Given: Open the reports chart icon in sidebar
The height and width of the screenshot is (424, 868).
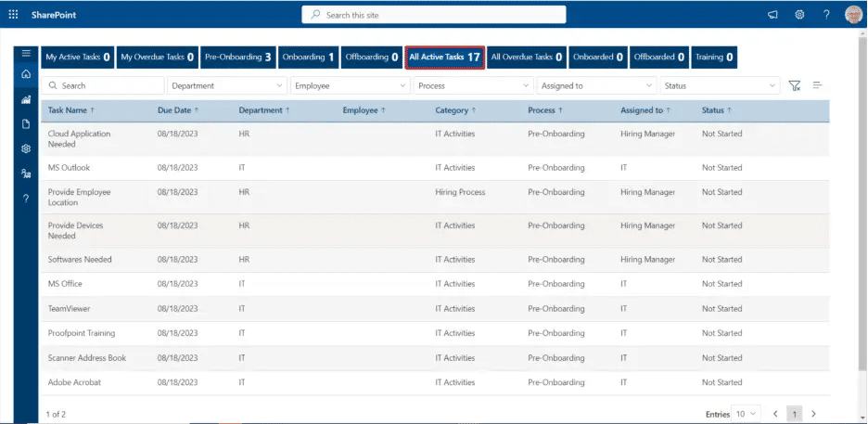Looking at the screenshot, I should (26, 99).
